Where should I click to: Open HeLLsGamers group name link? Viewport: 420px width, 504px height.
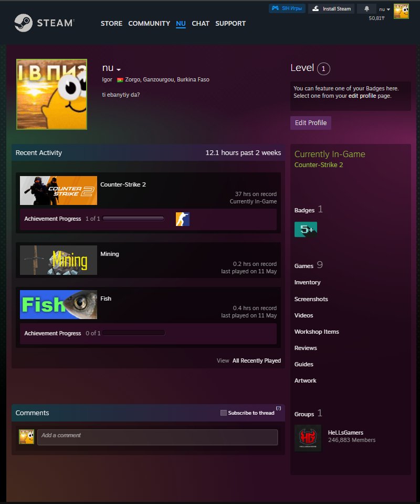point(345,433)
